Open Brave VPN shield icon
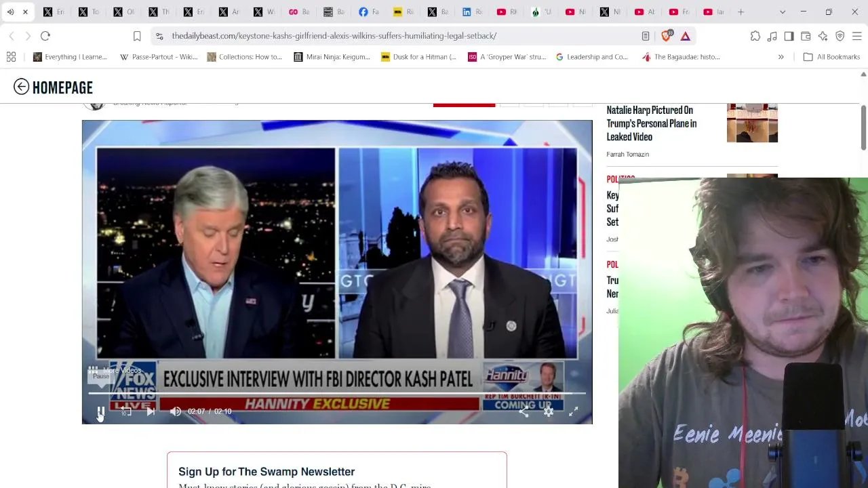This screenshot has height=488, width=868. point(840,36)
